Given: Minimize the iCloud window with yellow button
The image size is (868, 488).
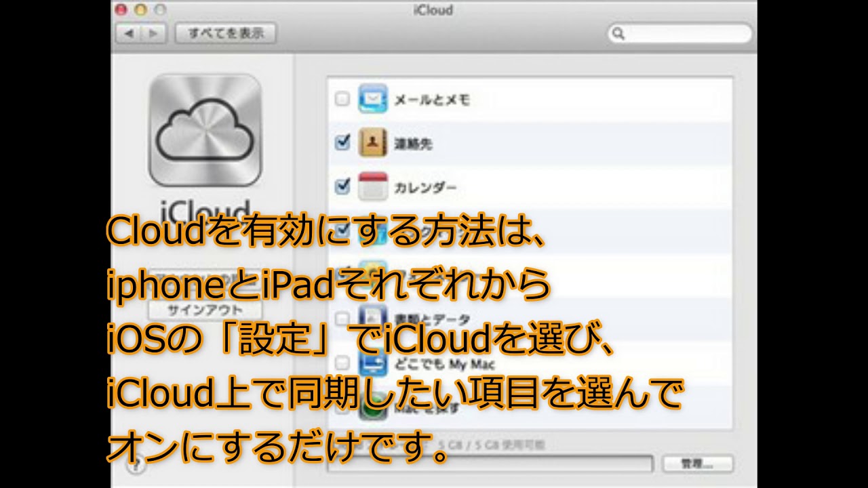Looking at the screenshot, I should click(140, 9).
